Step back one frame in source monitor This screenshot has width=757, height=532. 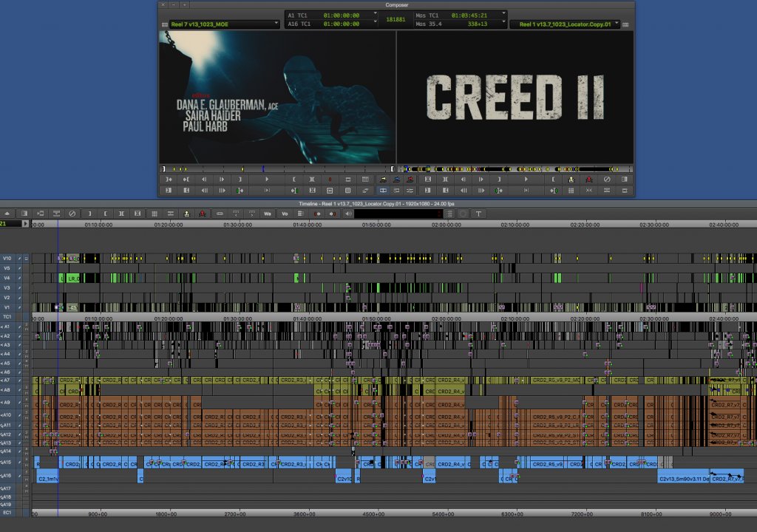204,179
